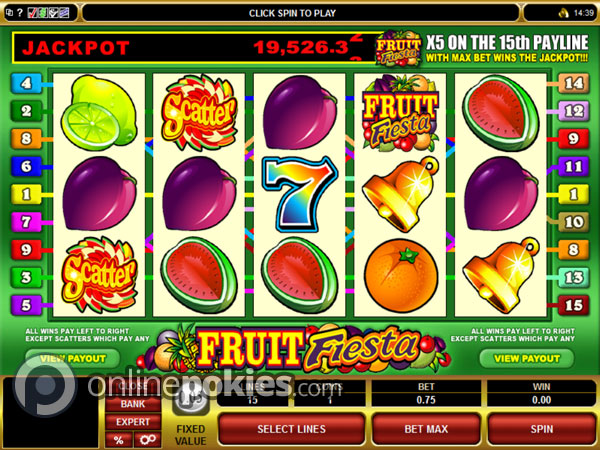600x450 pixels.
Task: Open the gear options icon button
Action: tap(147, 439)
